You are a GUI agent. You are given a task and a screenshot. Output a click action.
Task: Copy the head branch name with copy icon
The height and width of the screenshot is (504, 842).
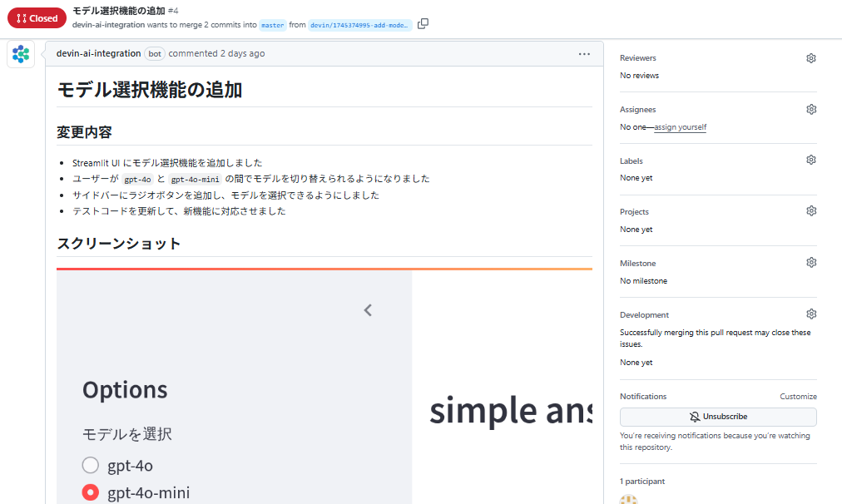423,24
